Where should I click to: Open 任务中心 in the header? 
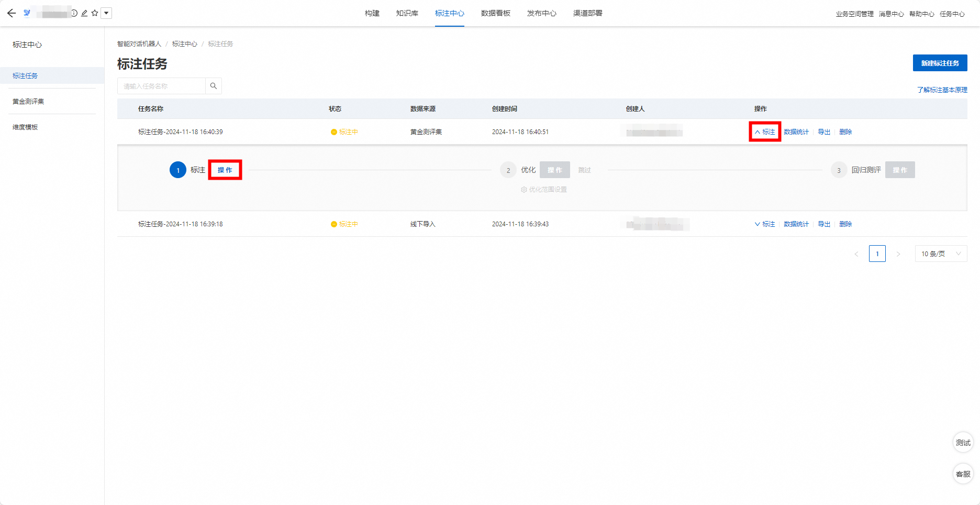tap(952, 14)
